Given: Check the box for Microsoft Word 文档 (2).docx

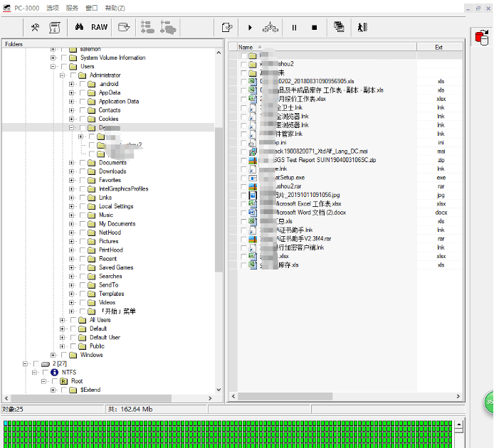Looking at the screenshot, I should [243, 213].
